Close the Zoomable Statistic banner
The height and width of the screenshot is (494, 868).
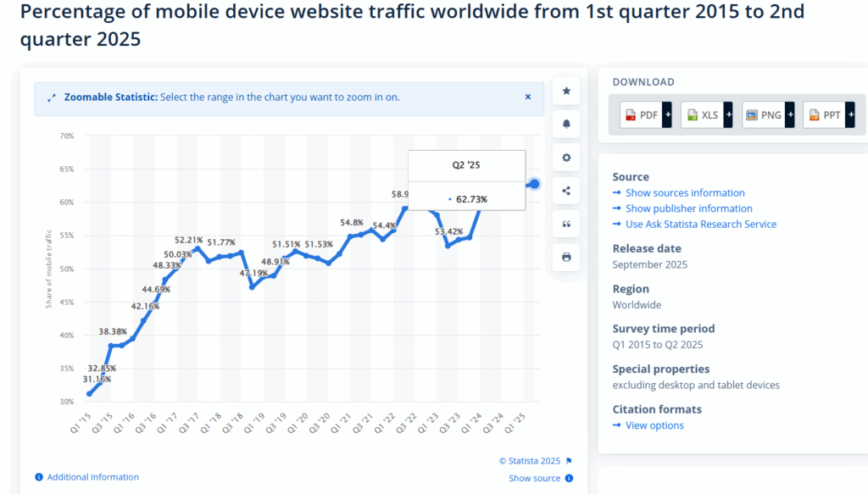527,97
